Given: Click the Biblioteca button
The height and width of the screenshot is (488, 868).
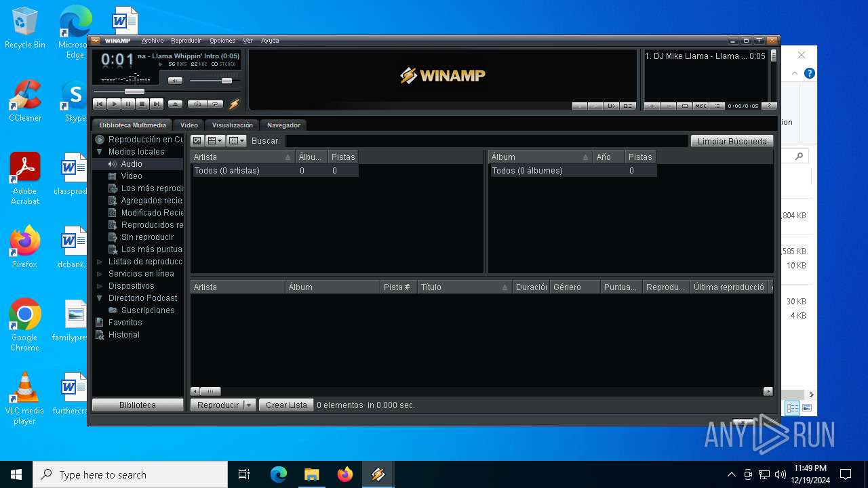Looking at the screenshot, I should tap(138, 405).
